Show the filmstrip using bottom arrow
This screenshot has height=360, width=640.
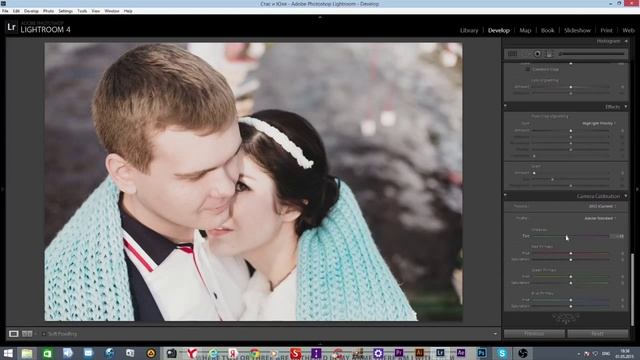(320, 344)
